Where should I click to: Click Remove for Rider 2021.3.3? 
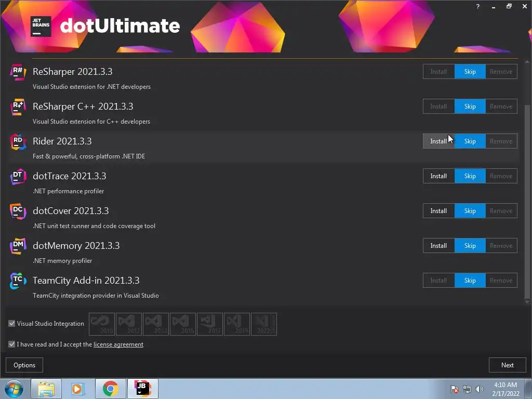501,141
